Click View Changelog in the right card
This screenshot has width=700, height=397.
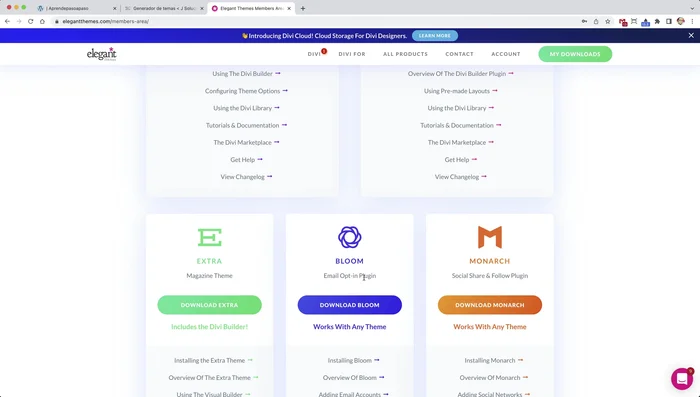coord(460,177)
